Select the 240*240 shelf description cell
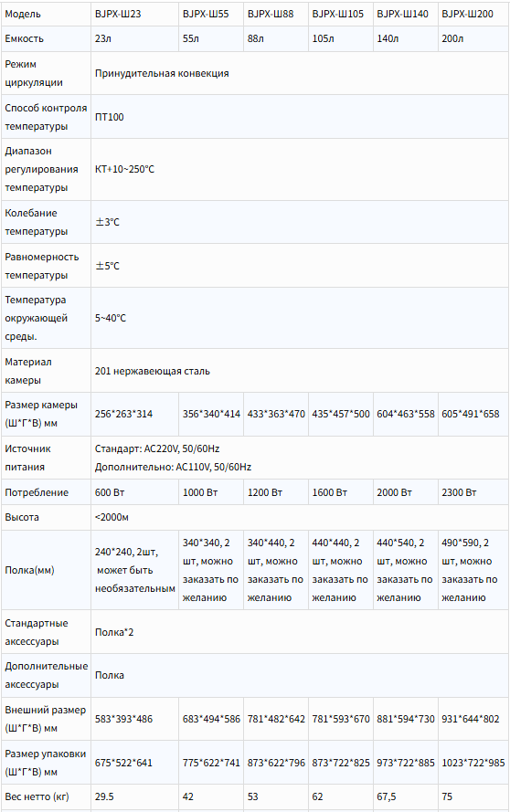This screenshot has width=510, height=812. pos(134,570)
